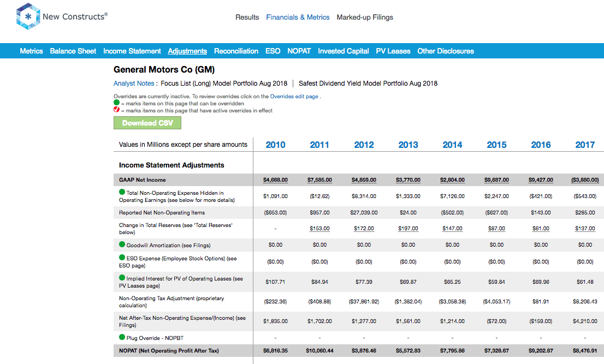Image resolution: width=604 pixels, height=364 pixels.
Task: Switch to the Income Statement tab
Action: coord(132,51)
